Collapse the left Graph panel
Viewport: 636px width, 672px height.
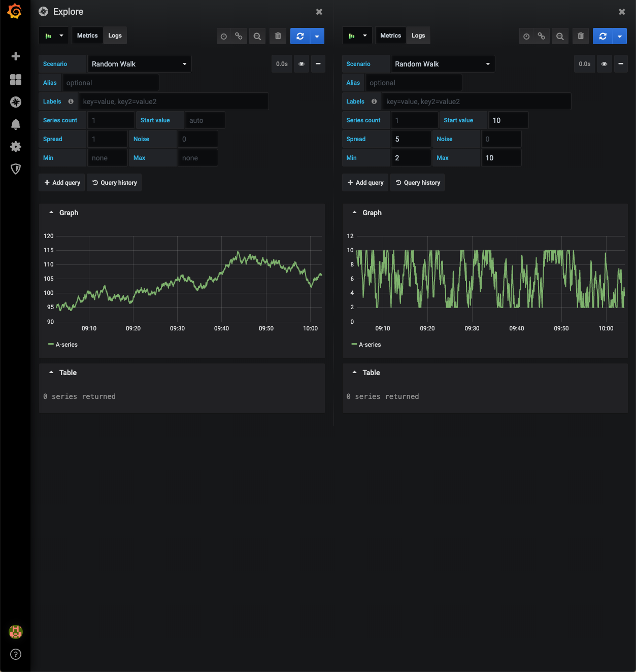pos(51,213)
